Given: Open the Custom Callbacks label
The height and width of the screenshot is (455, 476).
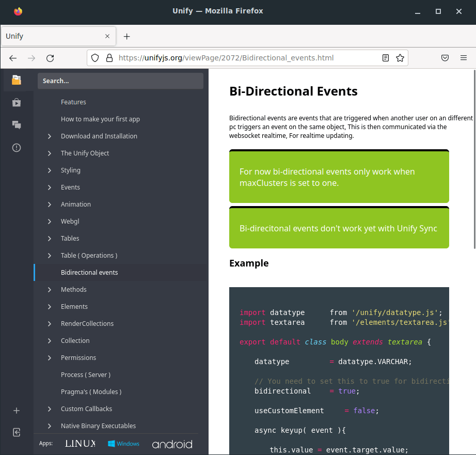Looking at the screenshot, I should tap(86, 409).
